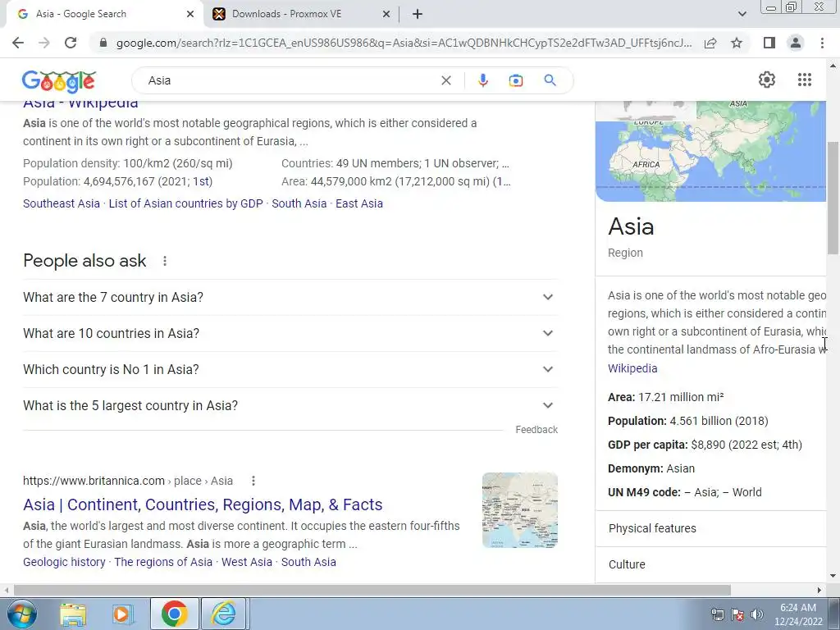The height and width of the screenshot is (630, 840).
Task: Click the browser address bar URL
Action: pyautogui.click(x=404, y=43)
